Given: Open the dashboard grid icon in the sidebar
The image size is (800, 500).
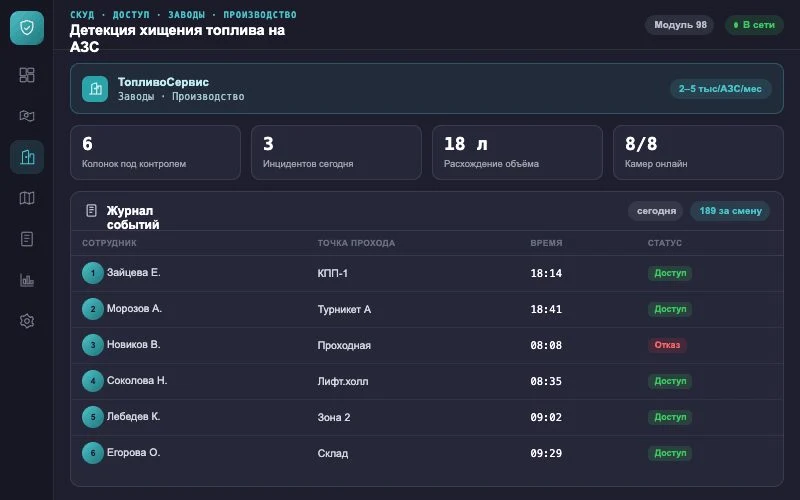Looking at the screenshot, I should (27, 75).
